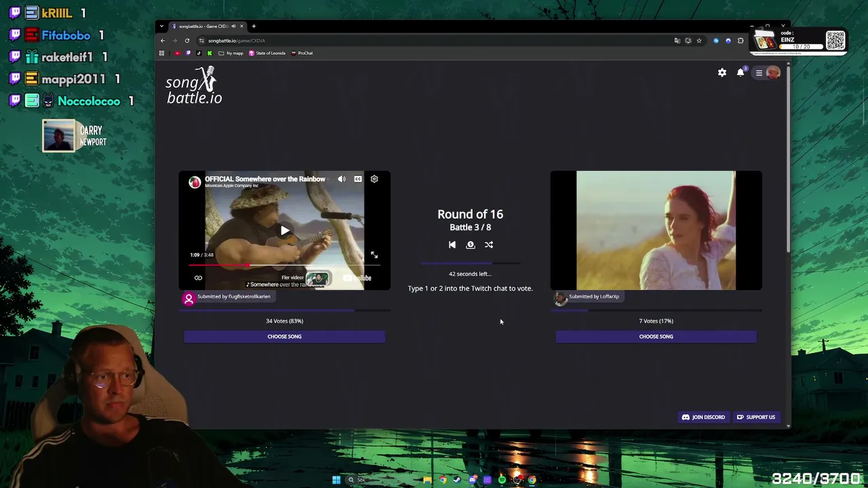Open the Fler videor thumbnail

click(318, 278)
